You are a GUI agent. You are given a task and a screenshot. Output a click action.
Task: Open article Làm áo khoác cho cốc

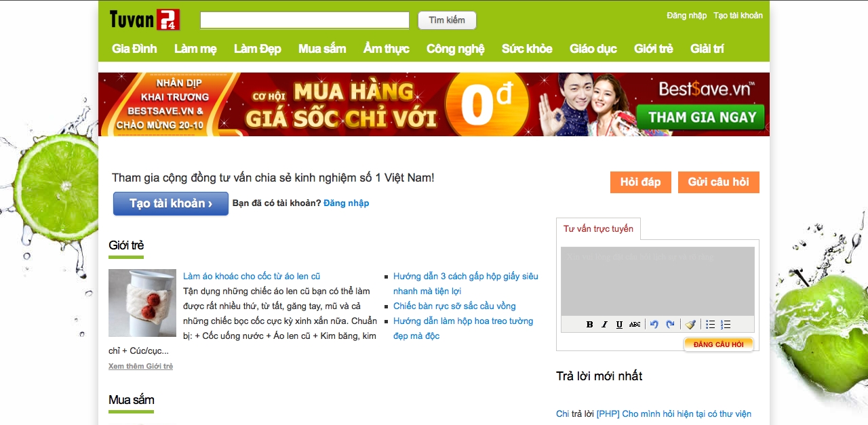tap(252, 277)
